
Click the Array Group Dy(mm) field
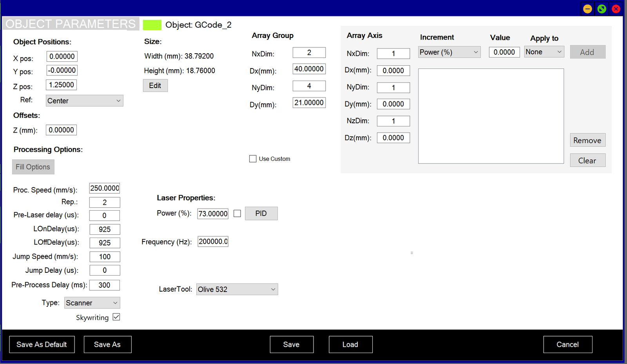tap(309, 103)
